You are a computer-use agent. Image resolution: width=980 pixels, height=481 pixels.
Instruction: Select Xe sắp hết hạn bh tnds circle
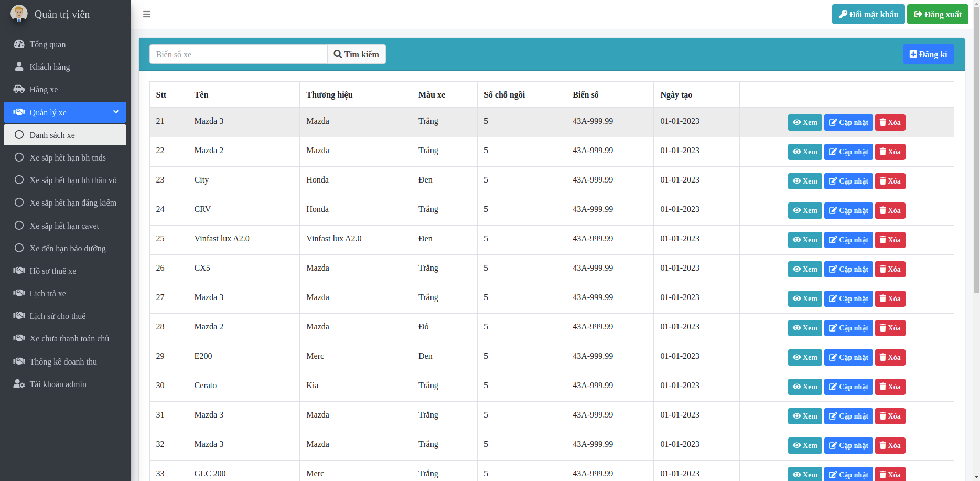[x=19, y=157]
